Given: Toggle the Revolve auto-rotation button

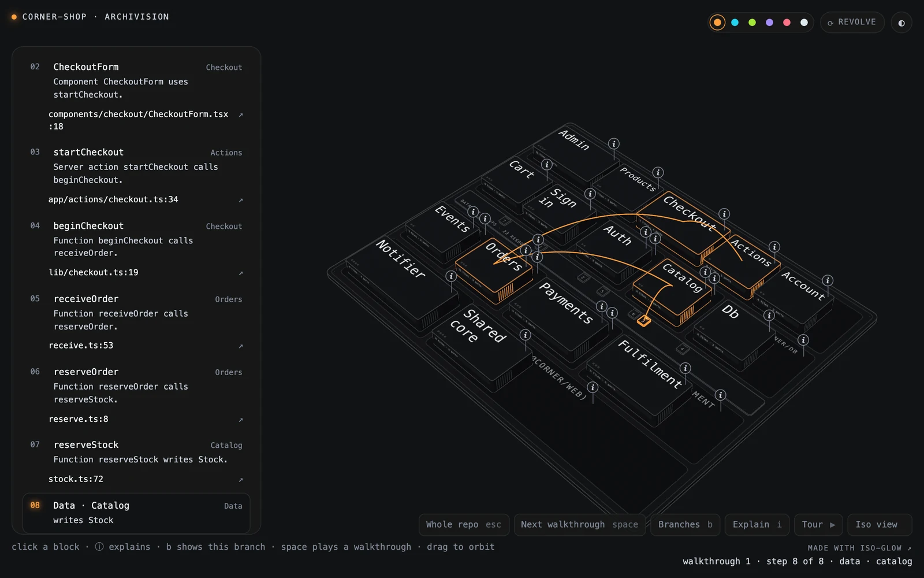Looking at the screenshot, I should point(852,23).
